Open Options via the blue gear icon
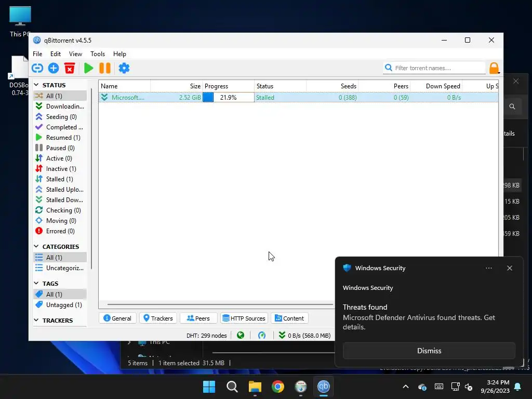The image size is (532, 399). [x=124, y=68]
